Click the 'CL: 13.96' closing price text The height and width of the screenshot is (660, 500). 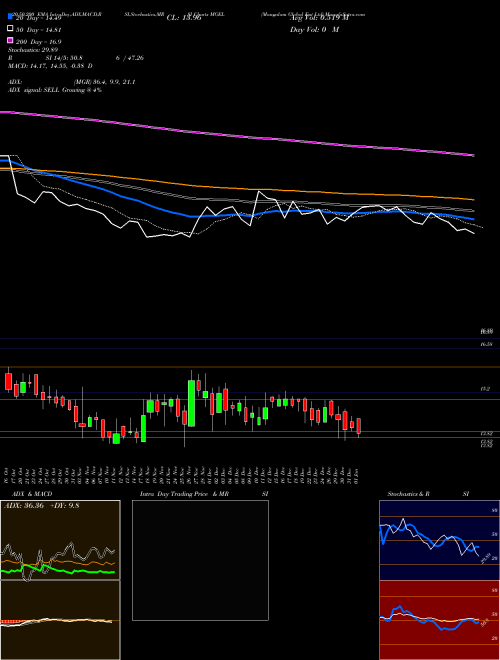point(184,18)
